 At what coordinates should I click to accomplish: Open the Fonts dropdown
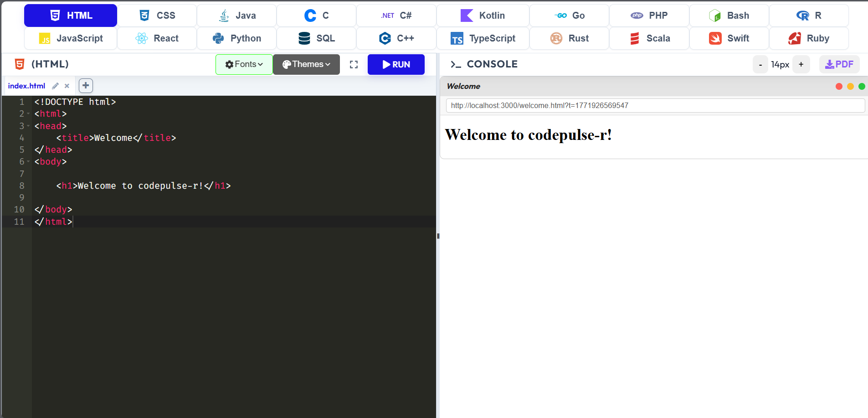[244, 64]
